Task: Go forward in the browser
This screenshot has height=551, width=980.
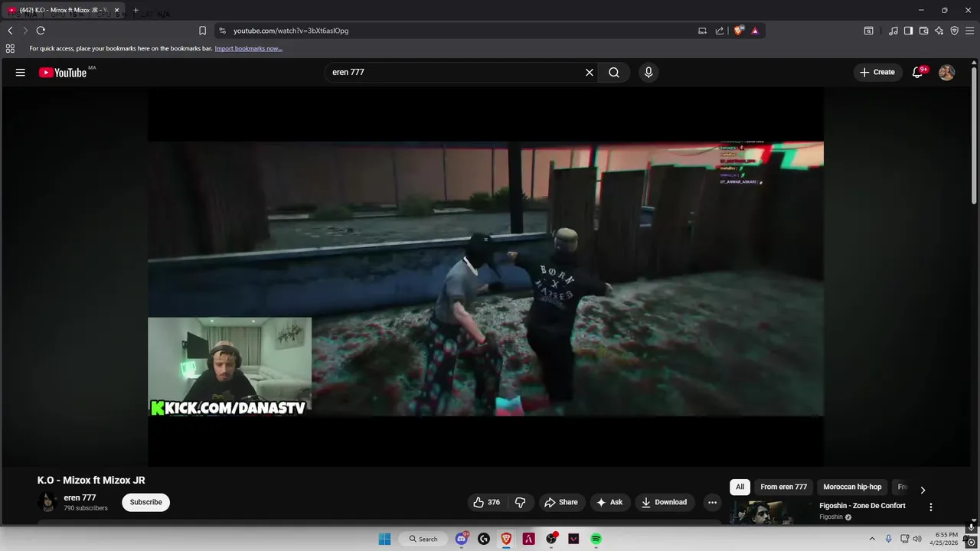Action: 25,31
